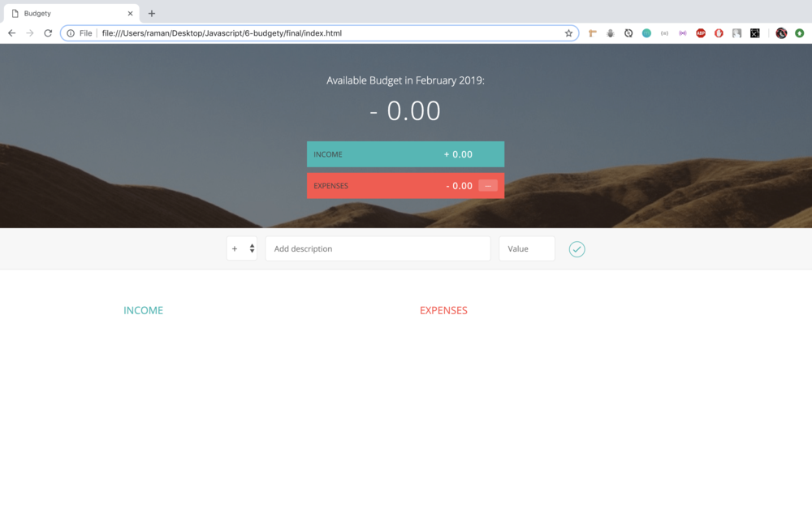Click the expenses percentage badge
812x505 pixels.
pyautogui.click(x=487, y=186)
